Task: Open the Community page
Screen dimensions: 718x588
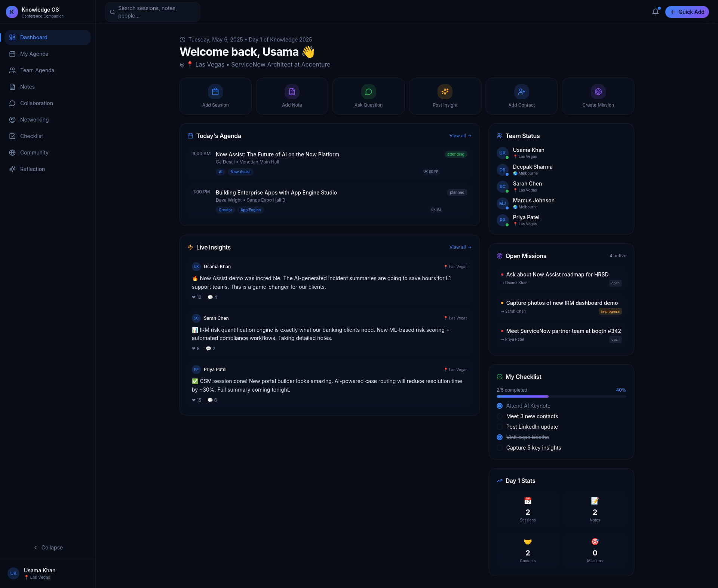Action: coord(48,153)
